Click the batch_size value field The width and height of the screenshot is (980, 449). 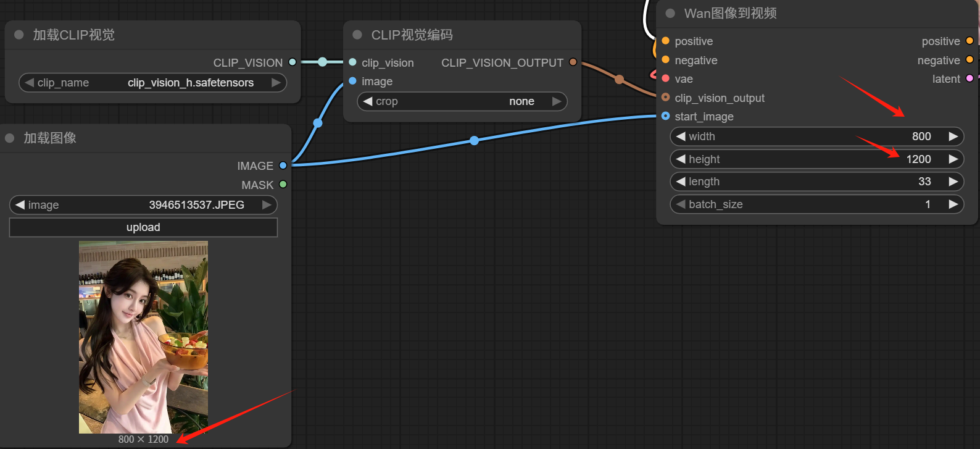pyautogui.click(x=816, y=204)
